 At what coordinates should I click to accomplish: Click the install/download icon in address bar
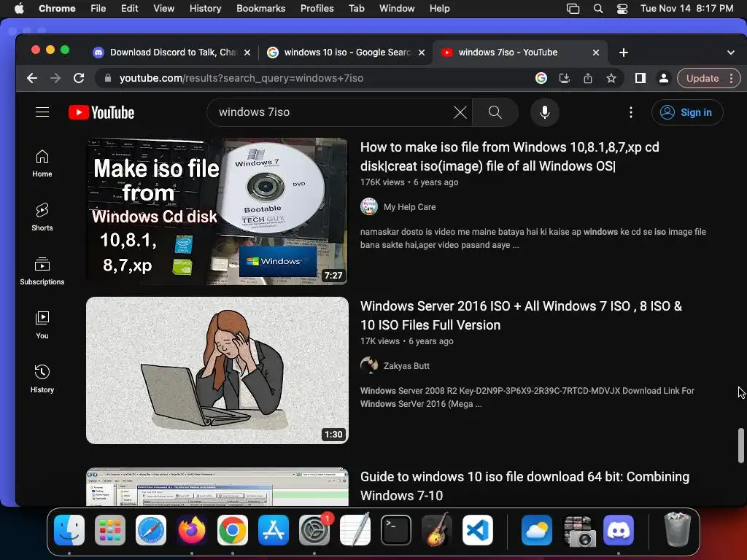point(564,78)
